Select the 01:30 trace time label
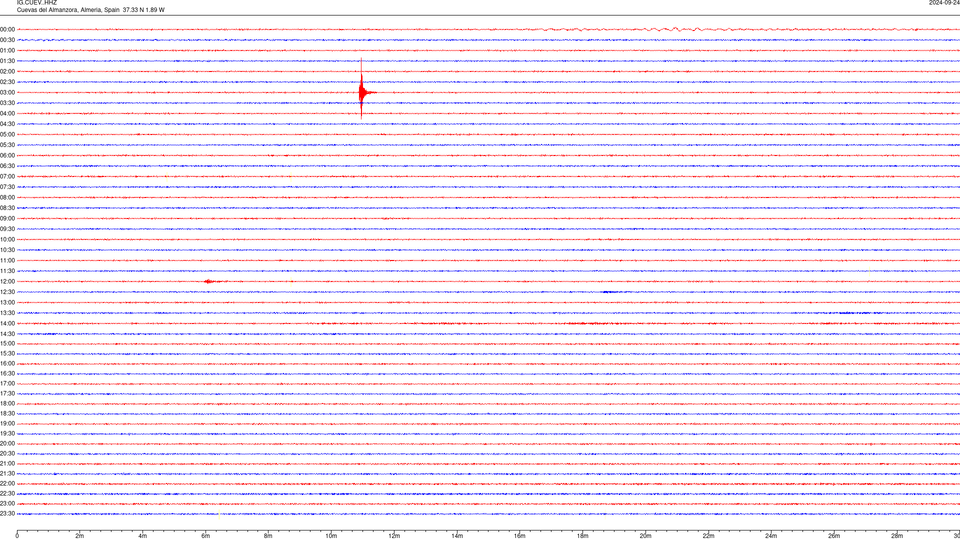The image size is (960, 540). 7,61
